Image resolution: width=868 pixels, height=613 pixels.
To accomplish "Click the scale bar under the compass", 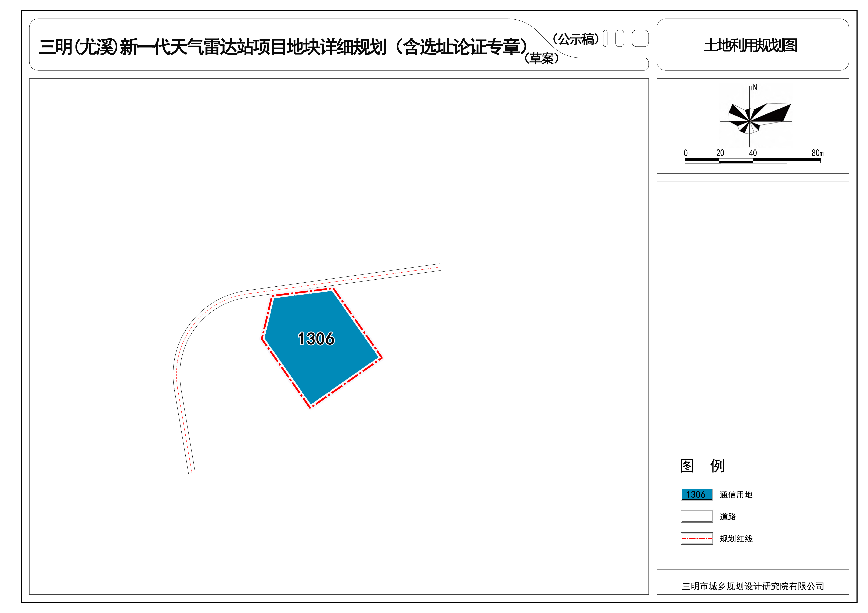I will pyautogui.click(x=752, y=161).
